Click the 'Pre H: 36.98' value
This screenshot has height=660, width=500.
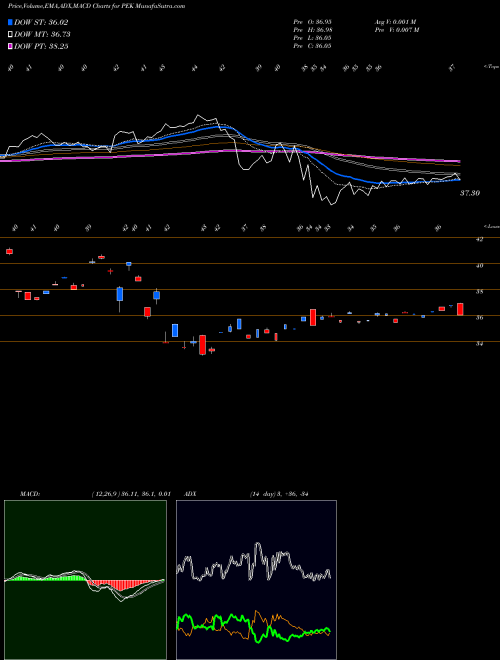tap(312, 30)
